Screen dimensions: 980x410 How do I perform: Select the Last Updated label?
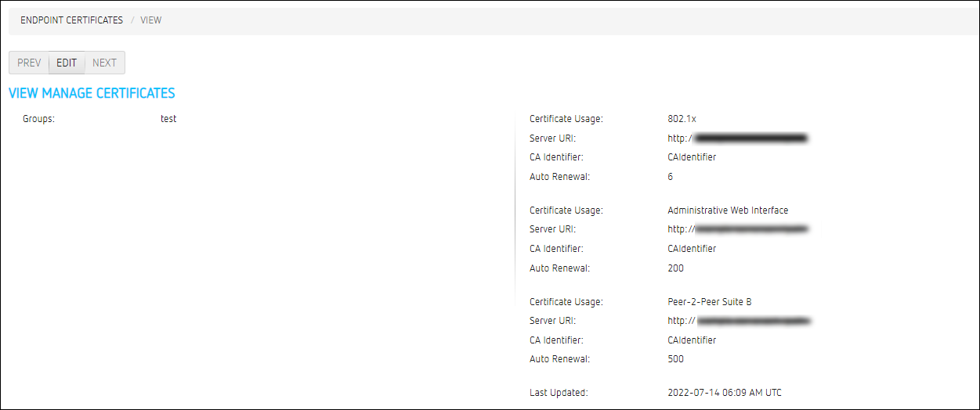tap(559, 393)
